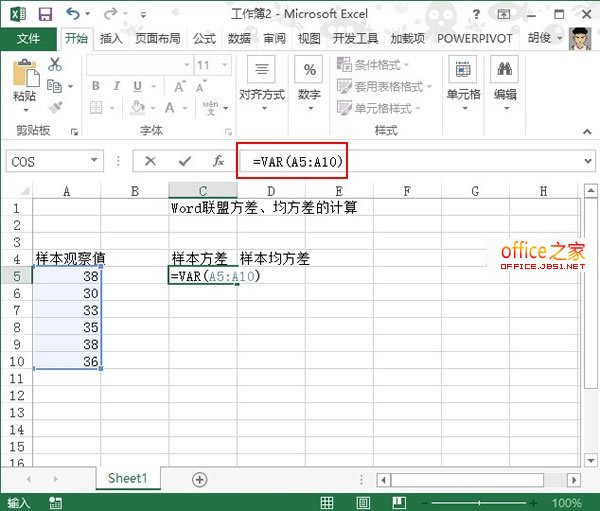Click the Borders icon
600x511 pixels.
coord(96,108)
